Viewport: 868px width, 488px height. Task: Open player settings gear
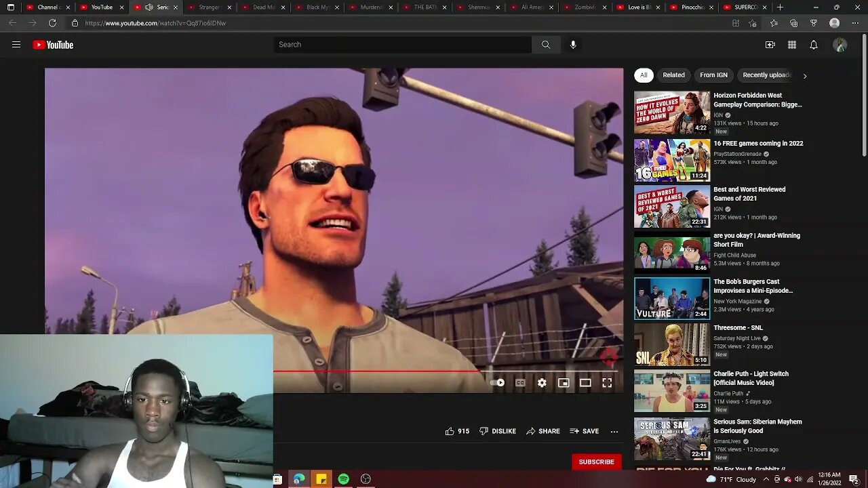pos(542,383)
